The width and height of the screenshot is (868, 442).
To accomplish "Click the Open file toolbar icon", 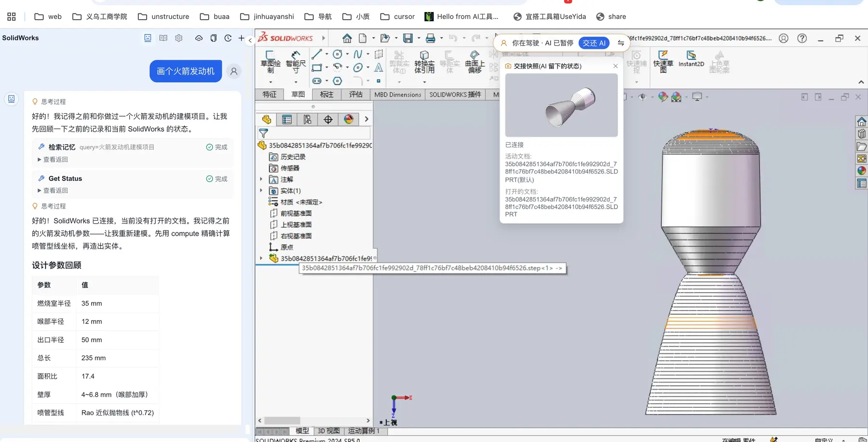I will pos(385,38).
